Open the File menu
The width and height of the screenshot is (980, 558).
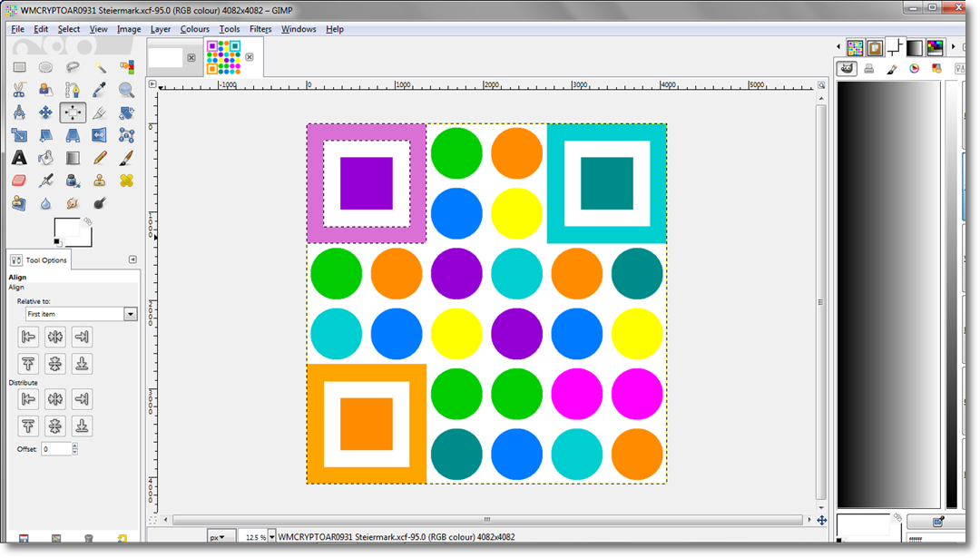pos(17,29)
